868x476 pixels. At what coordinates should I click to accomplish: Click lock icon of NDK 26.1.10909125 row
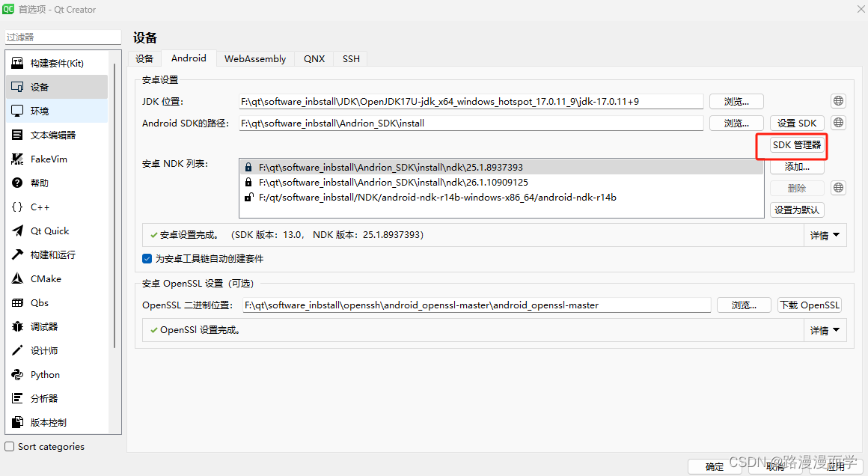pyautogui.click(x=248, y=182)
